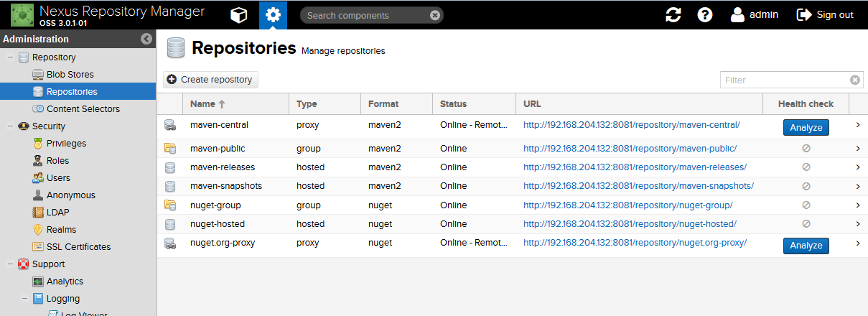Collapse the Logging tree node

pos(24,299)
